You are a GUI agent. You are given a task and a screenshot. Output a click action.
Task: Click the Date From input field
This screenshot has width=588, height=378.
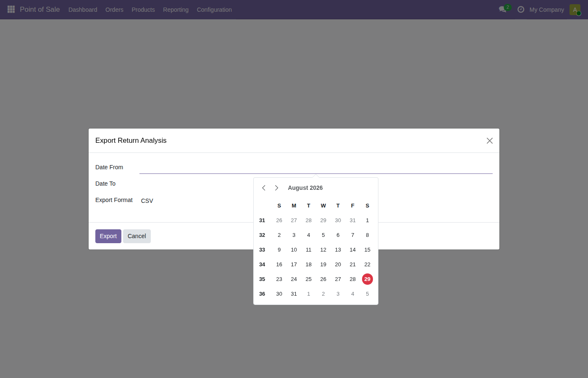click(x=316, y=167)
